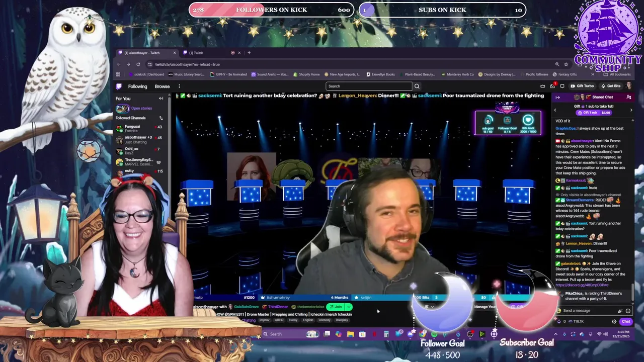Open File Explorer from the taskbar
The image size is (644, 362).
pos(350,334)
